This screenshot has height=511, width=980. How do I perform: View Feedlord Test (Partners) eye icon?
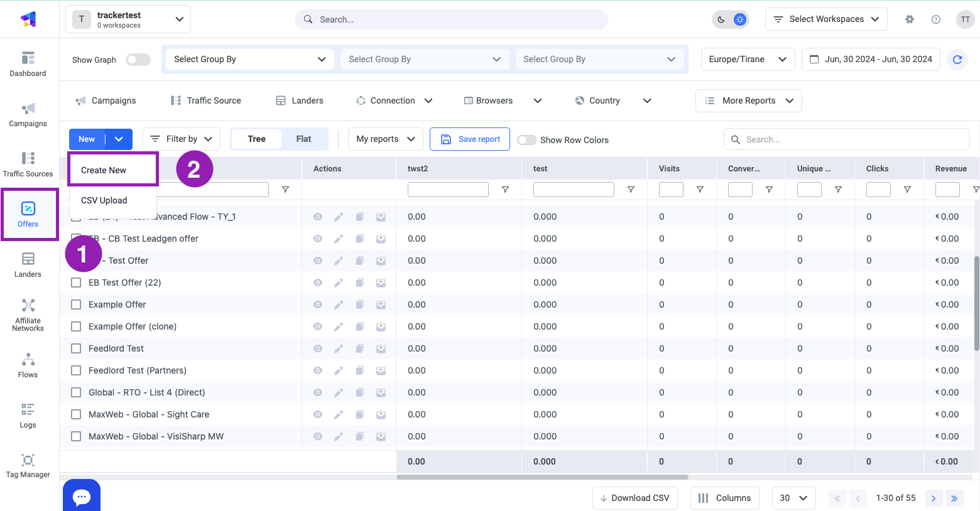click(318, 370)
